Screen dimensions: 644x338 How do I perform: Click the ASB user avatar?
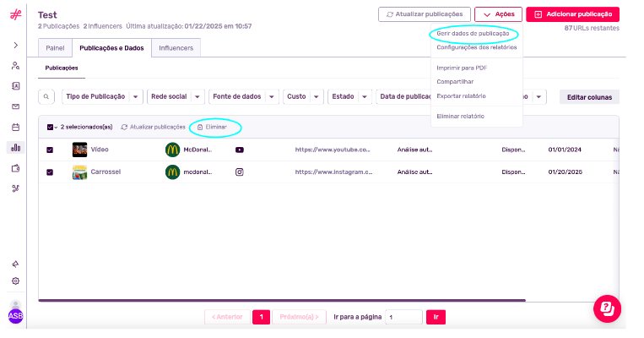click(x=15, y=314)
